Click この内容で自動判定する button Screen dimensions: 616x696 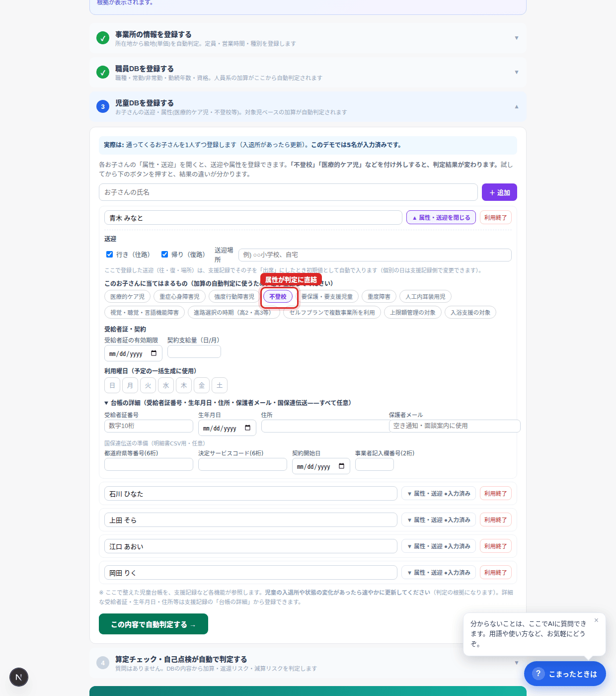click(x=154, y=624)
